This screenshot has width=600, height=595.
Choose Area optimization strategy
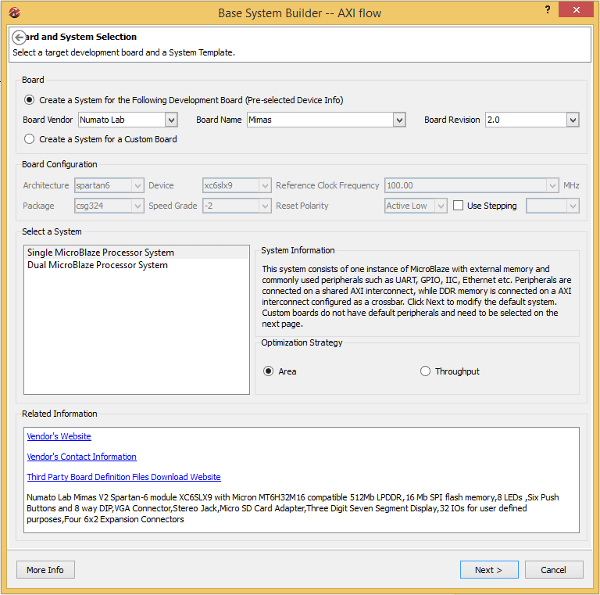coord(268,371)
